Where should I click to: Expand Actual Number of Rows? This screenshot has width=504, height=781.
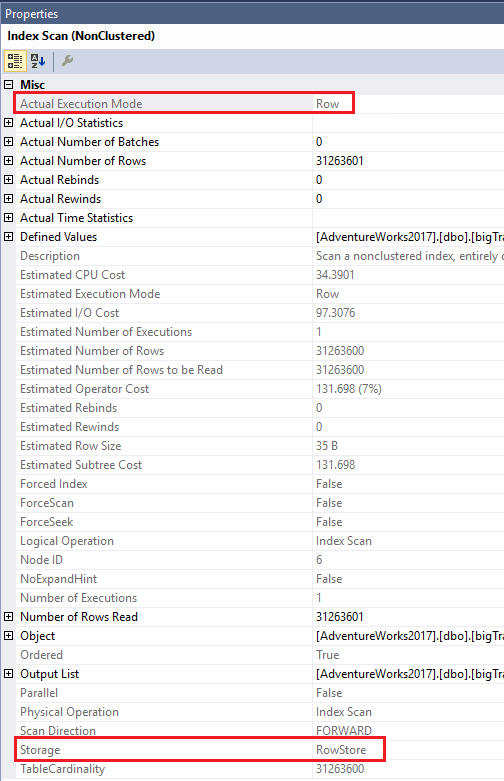coord(8,160)
